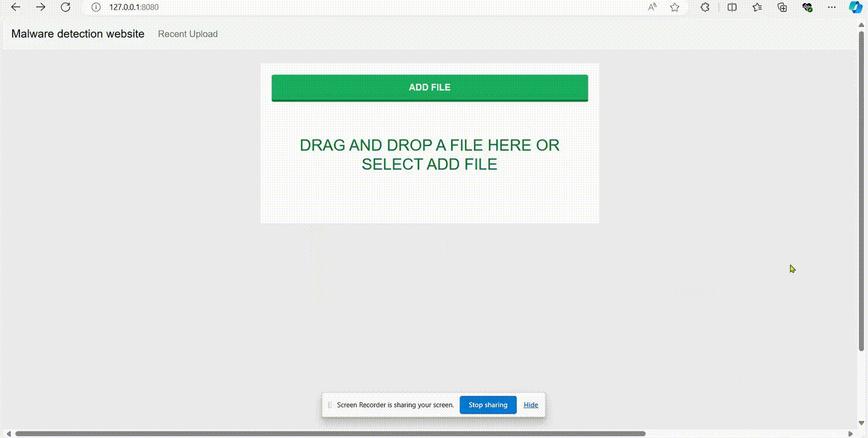This screenshot has height=438, width=868.
Task: Click the browser forward arrow
Action: coord(41,7)
